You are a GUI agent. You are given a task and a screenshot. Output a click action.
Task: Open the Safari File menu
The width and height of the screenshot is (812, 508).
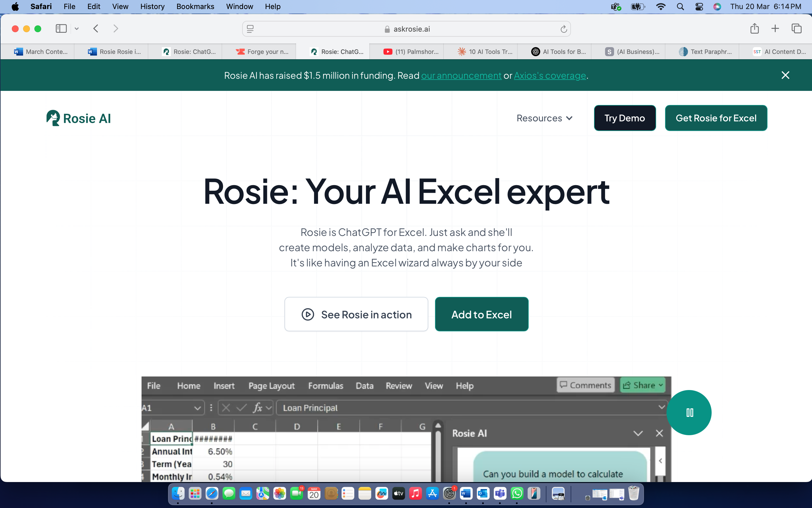click(69, 6)
